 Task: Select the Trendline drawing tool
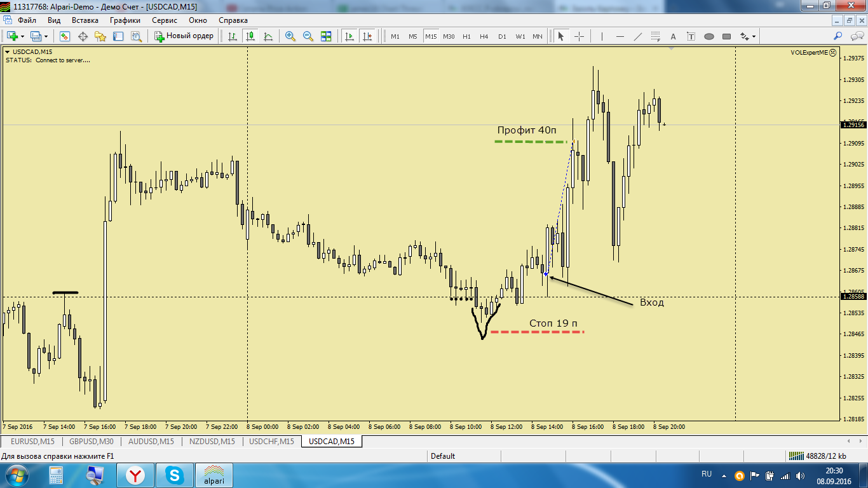point(638,36)
